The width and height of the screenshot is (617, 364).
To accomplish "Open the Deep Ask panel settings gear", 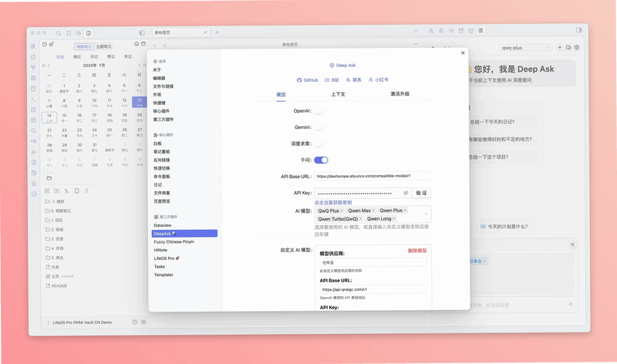I will click(x=577, y=47).
